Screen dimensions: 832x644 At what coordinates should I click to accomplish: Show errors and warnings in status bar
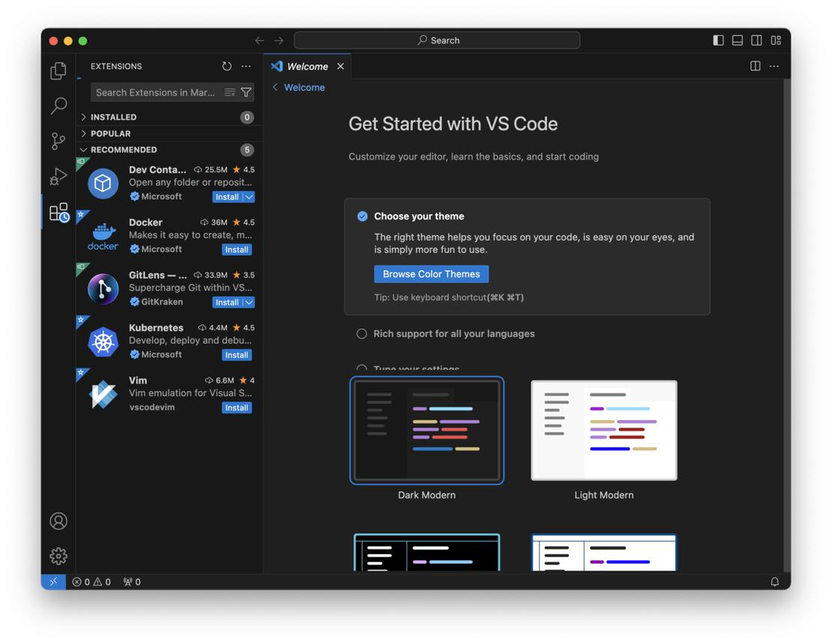91,582
